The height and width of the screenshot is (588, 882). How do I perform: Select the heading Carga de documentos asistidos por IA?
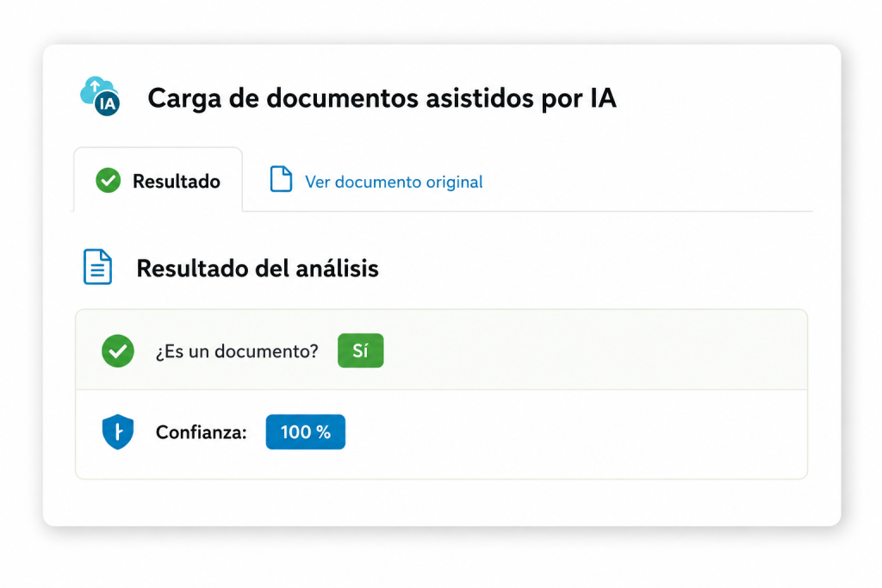coord(382,98)
